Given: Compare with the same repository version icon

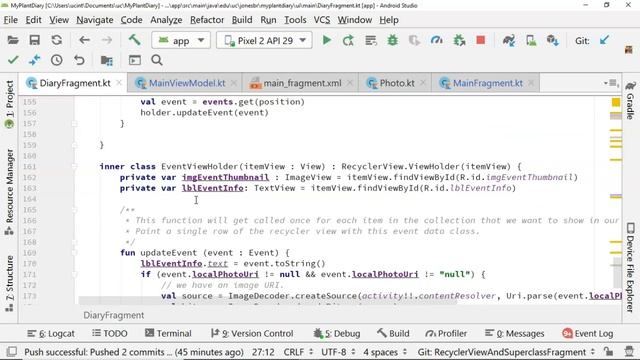Looking at the screenshot, I should [x=35, y=60].
